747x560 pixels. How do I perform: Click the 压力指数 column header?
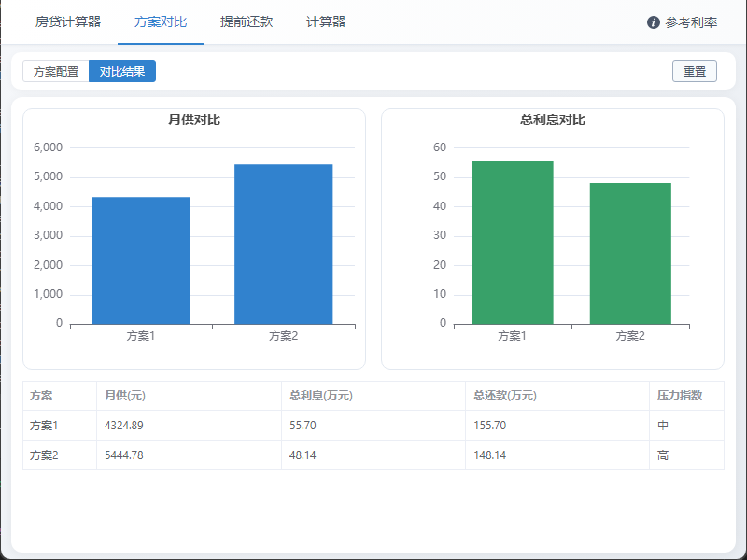point(680,396)
